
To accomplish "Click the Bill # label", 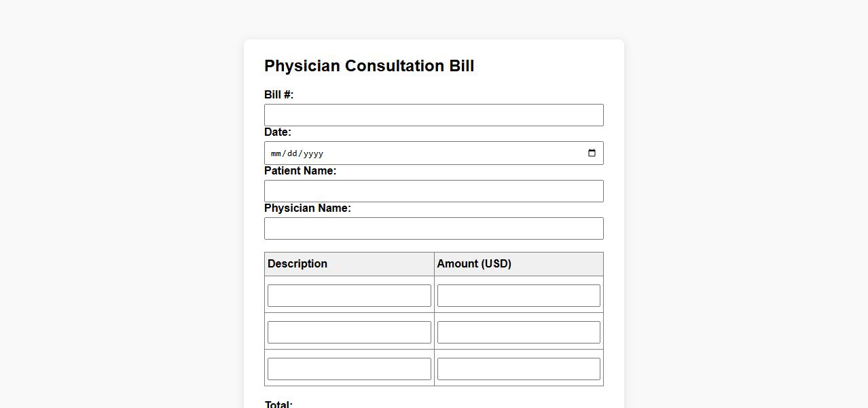I will click(x=278, y=95).
